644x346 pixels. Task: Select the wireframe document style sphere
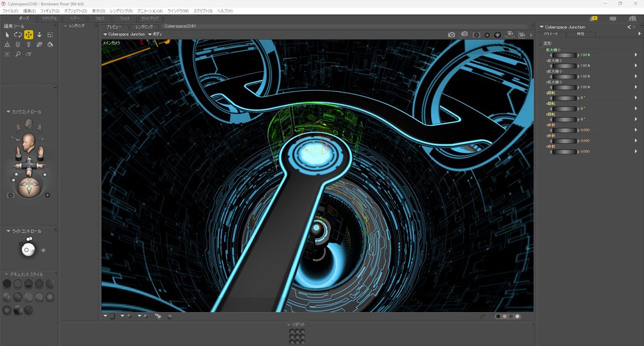coord(28,283)
